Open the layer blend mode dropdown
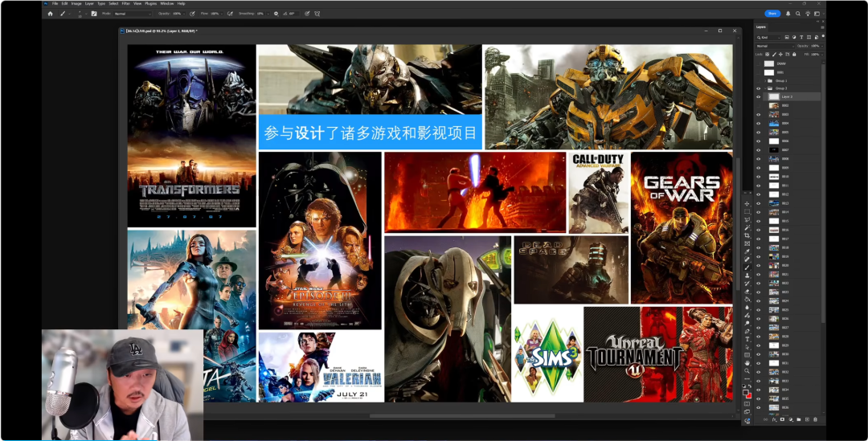868x441 pixels. point(775,46)
